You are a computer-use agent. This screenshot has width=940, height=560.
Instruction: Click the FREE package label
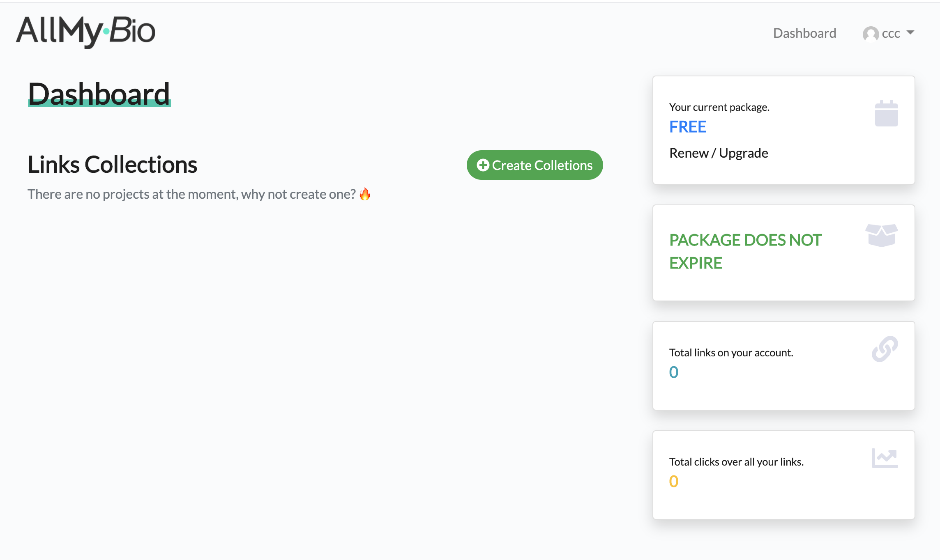tap(688, 127)
